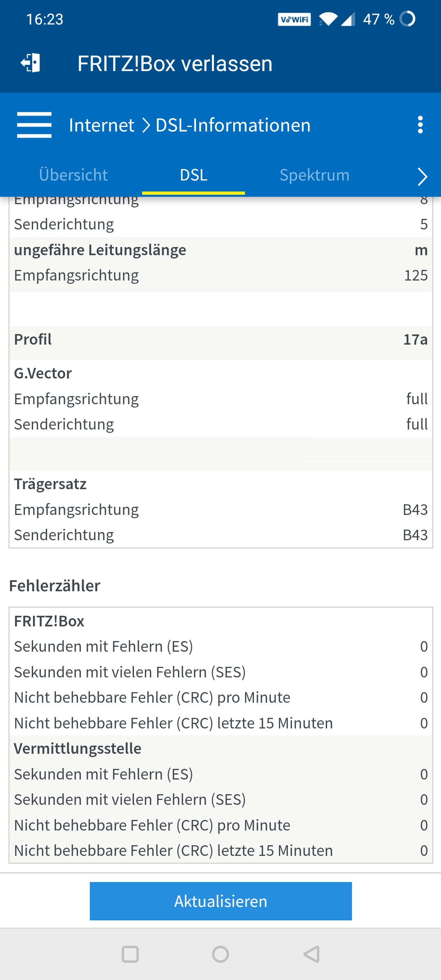441x980 pixels.
Task: Switch to the Übersicht tab
Action: (x=73, y=175)
